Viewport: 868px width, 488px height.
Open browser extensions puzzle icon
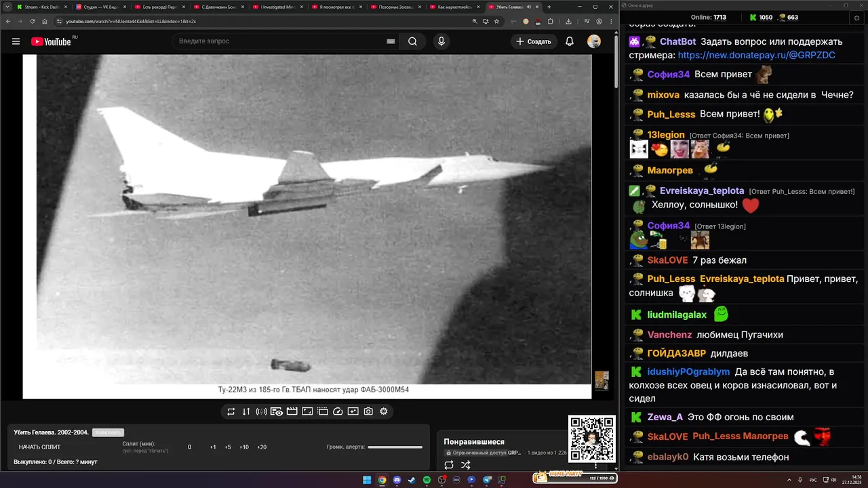(550, 21)
